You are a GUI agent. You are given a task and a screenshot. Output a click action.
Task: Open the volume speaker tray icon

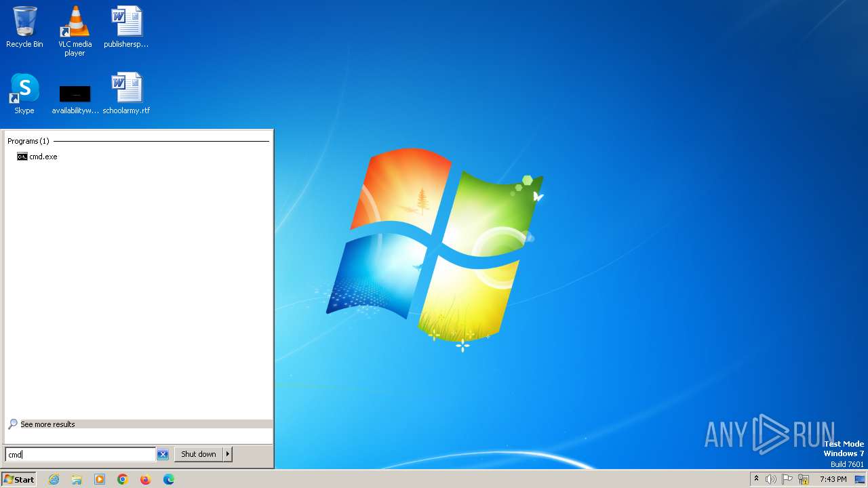click(771, 479)
